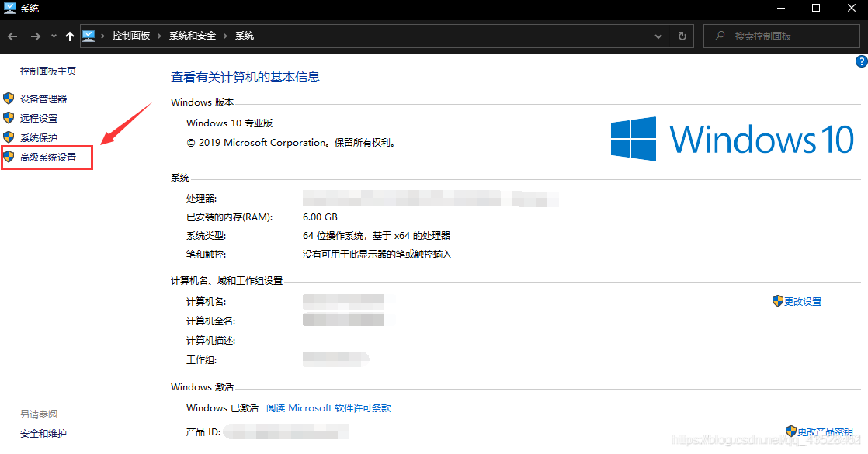The width and height of the screenshot is (868, 454).
Task: Expand chevron after 控制面板 breadcrumb
Action: tap(159, 36)
